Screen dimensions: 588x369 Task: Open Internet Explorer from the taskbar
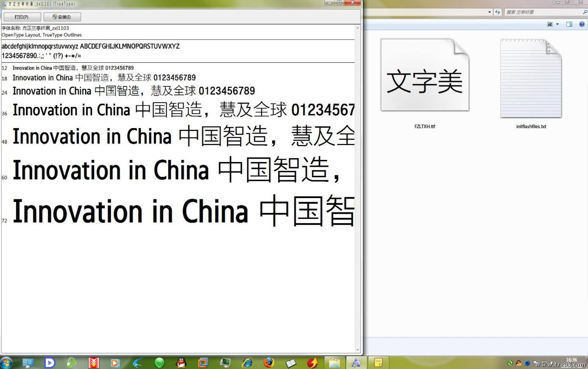247,363
